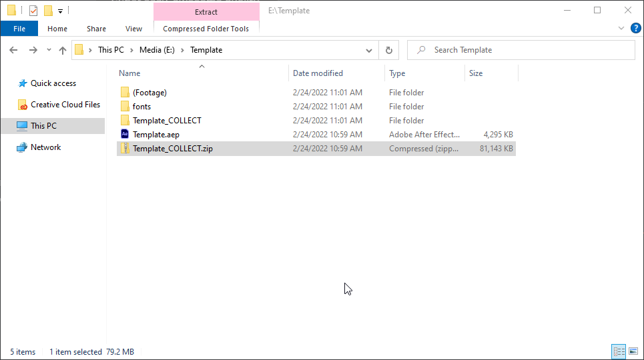
Task: Switch to large thumbnails view layout
Action: pos(633,351)
